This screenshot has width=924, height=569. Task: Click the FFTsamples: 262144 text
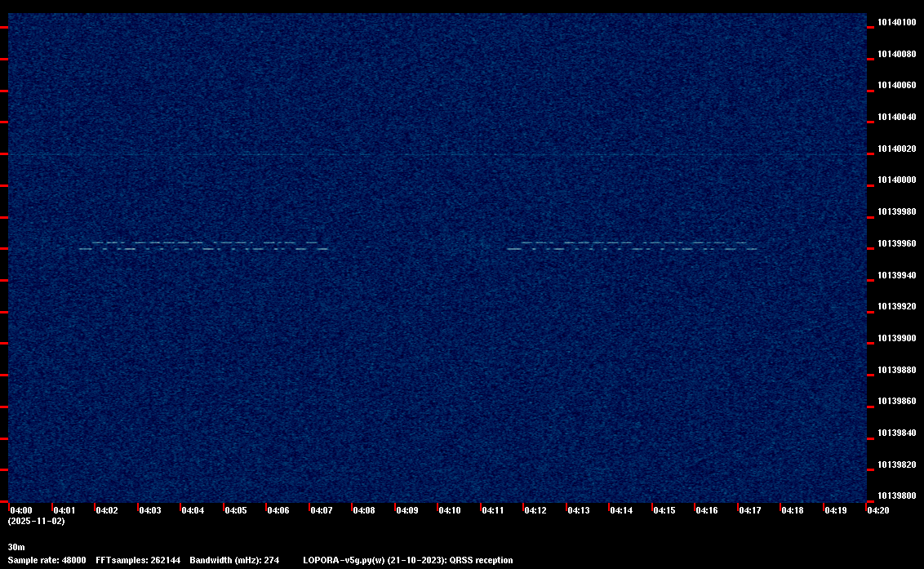(x=138, y=560)
